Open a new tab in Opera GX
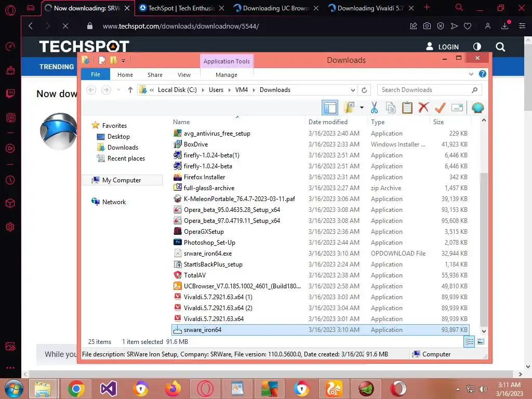This screenshot has width=532, height=399. click(x=427, y=7)
